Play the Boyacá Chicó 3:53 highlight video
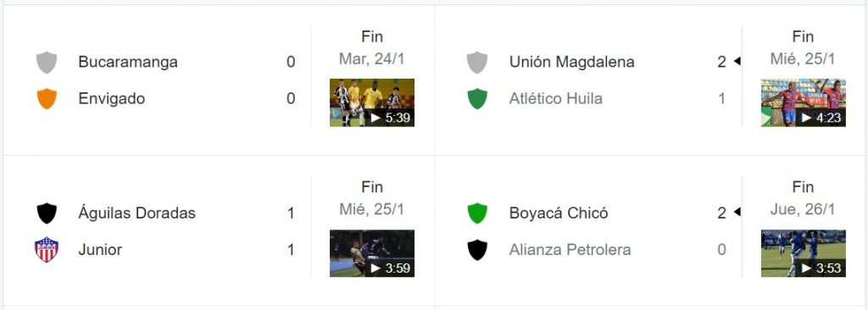Viewport: 868px width, 310px height. click(x=804, y=253)
